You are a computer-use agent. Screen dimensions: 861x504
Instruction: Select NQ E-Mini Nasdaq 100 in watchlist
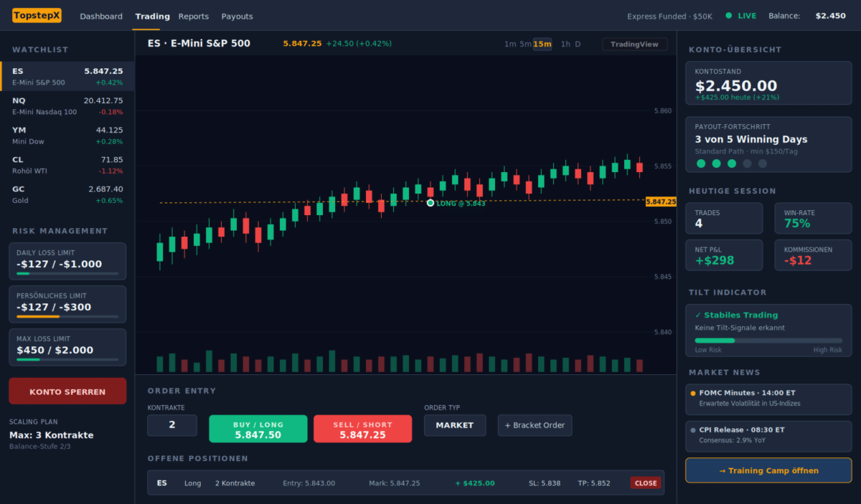pyautogui.click(x=67, y=105)
